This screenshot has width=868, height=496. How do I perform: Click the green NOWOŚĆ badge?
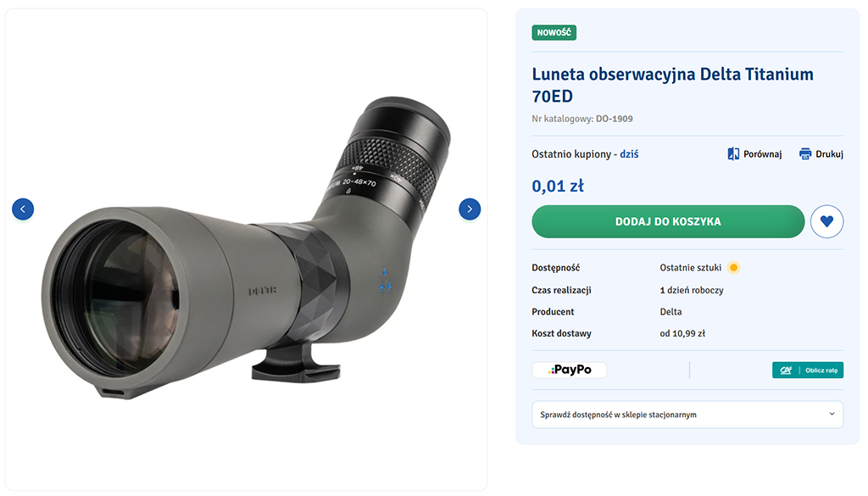click(x=554, y=33)
